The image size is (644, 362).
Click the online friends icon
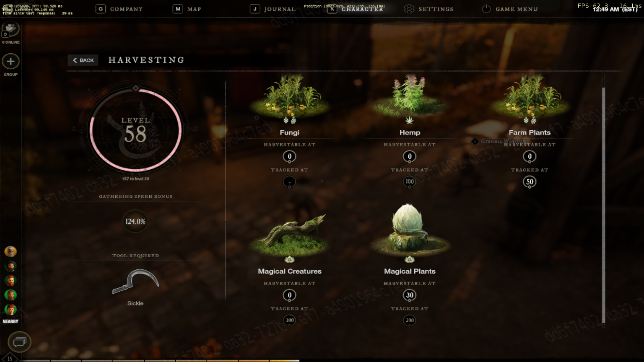click(10, 30)
